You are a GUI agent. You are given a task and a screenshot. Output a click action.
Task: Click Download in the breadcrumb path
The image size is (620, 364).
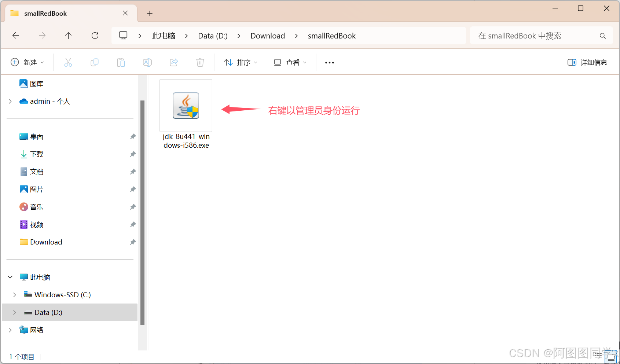268,36
